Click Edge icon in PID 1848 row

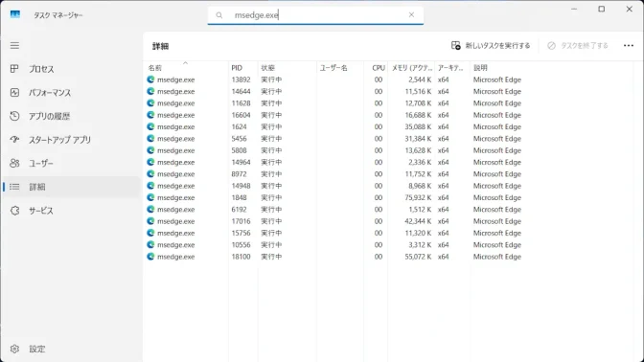150,197
